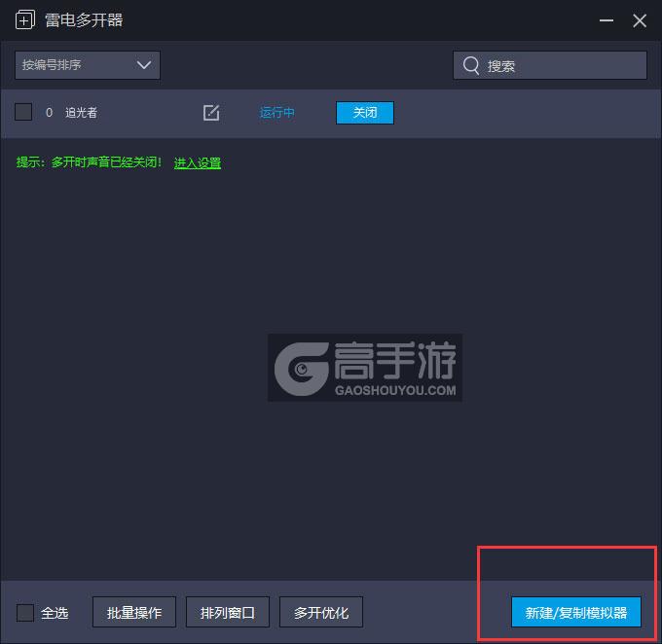Click 新建/复制模拟器 button
This screenshot has height=644, width=662.
pyautogui.click(x=576, y=612)
